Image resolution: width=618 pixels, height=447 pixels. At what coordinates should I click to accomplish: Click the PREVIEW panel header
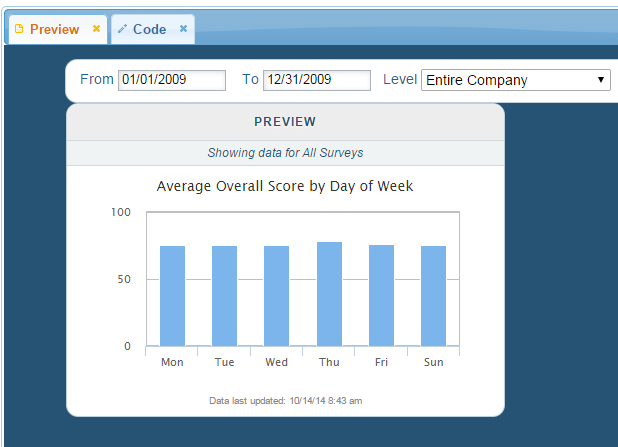pyautogui.click(x=285, y=122)
